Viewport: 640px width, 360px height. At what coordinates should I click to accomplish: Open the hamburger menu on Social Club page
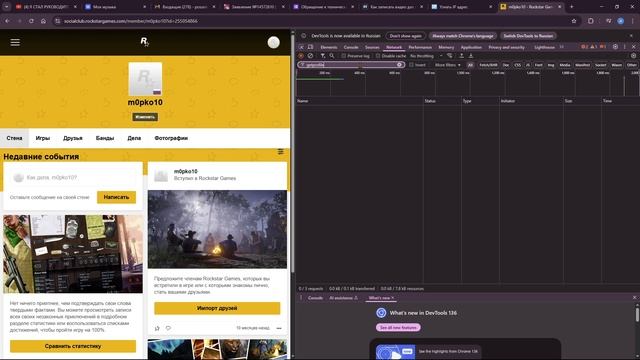tap(15, 42)
